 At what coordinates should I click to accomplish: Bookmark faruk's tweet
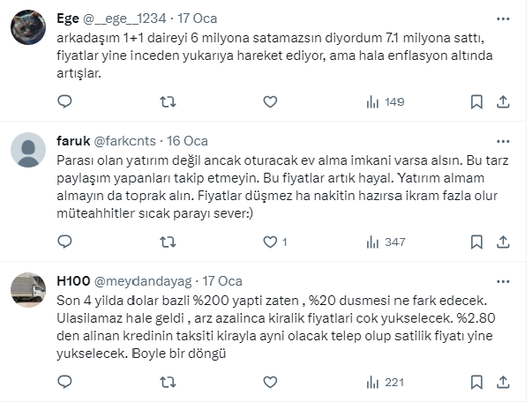476,242
